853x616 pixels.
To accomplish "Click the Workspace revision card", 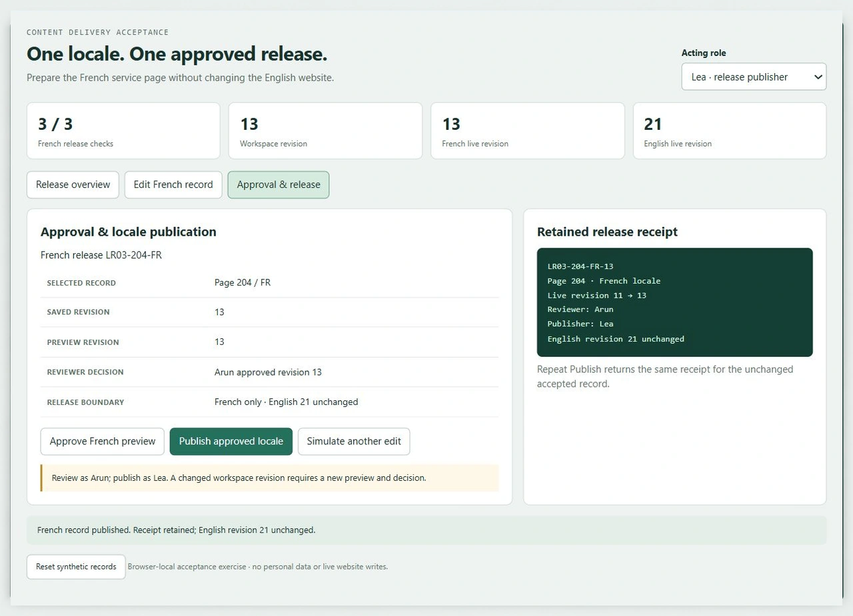I will point(325,131).
